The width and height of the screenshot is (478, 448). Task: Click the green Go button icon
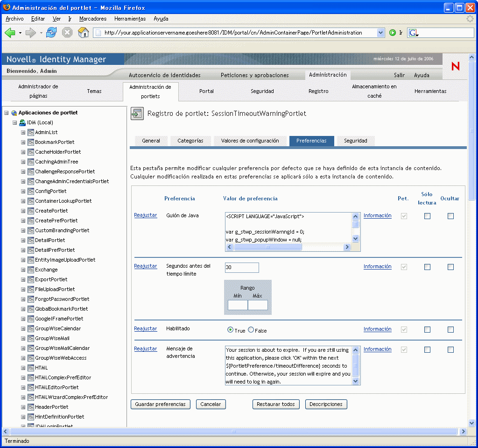tap(393, 33)
